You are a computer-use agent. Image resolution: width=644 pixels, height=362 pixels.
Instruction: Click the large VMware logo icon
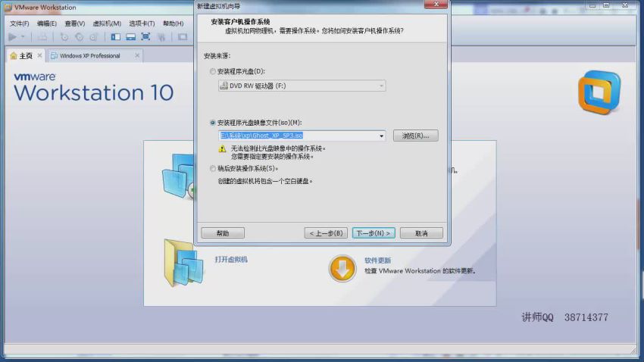click(599, 92)
